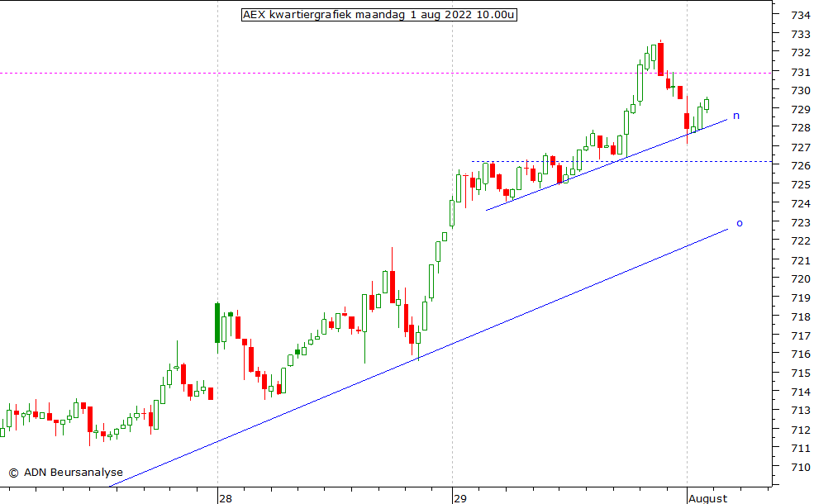This screenshot has width=814, height=504.
Task: Click the solid green candle after date 28
Action: click(x=217, y=322)
